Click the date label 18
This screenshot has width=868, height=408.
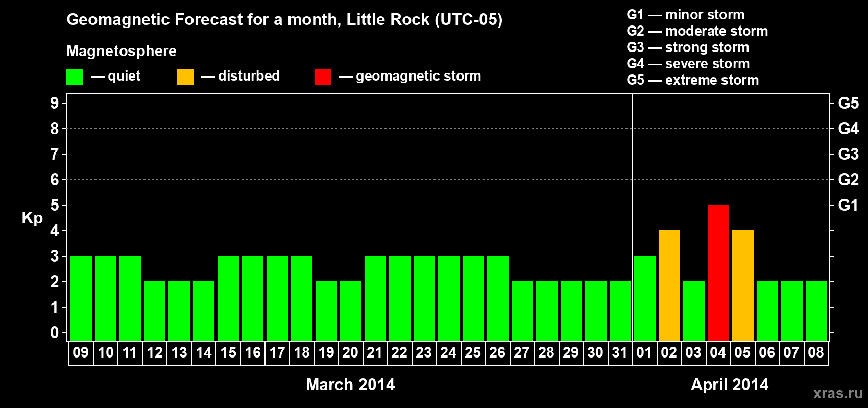tap(301, 352)
